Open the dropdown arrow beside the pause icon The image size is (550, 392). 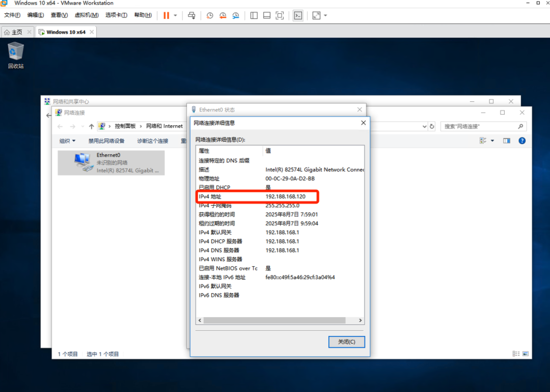[x=175, y=15]
